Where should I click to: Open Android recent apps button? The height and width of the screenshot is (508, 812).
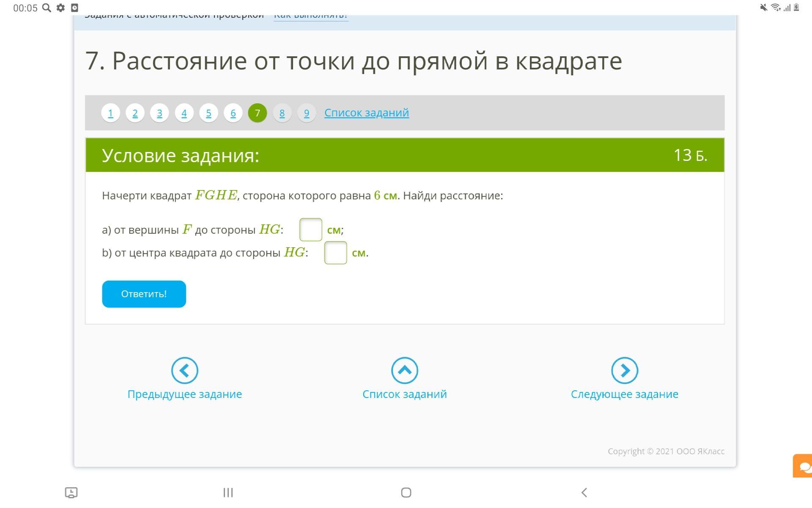(x=228, y=492)
